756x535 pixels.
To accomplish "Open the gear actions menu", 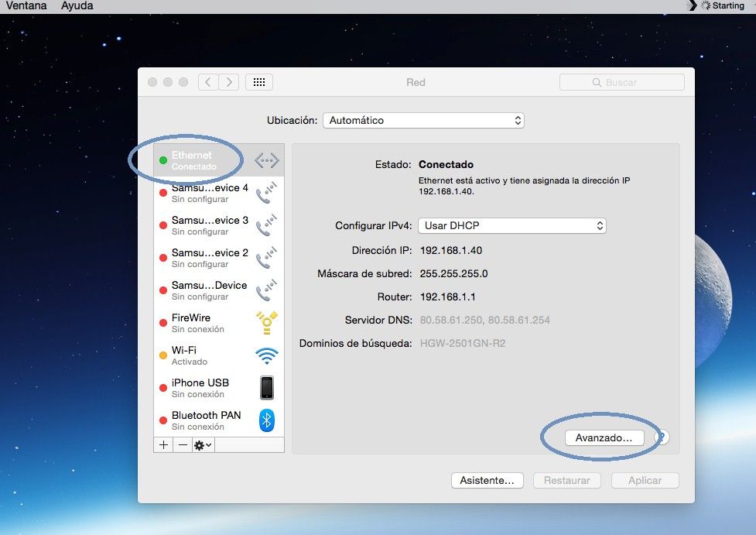I will (x=203, y=444).
